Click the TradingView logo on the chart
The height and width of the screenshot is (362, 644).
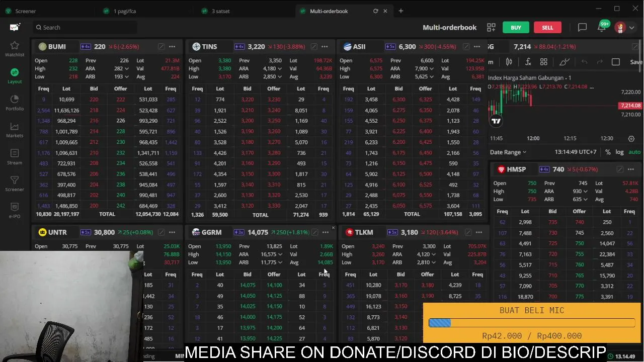pos(496,121)
